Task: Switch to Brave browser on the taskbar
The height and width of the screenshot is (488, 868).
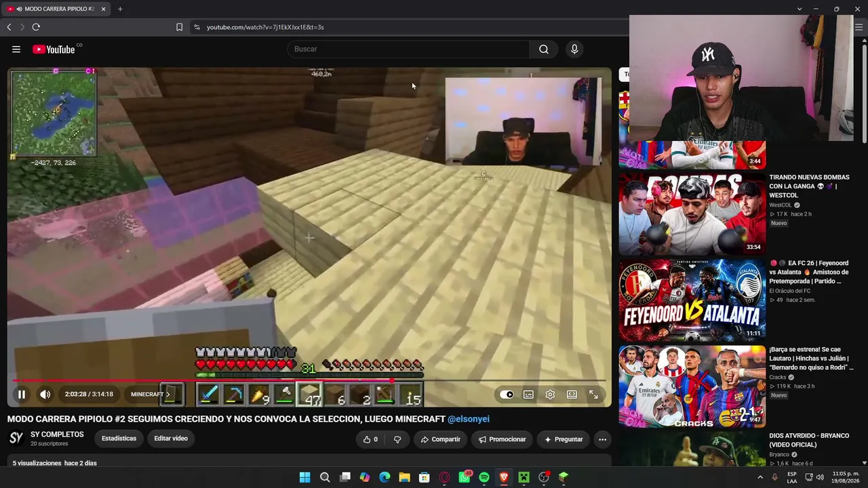Action: click(504, 477)
